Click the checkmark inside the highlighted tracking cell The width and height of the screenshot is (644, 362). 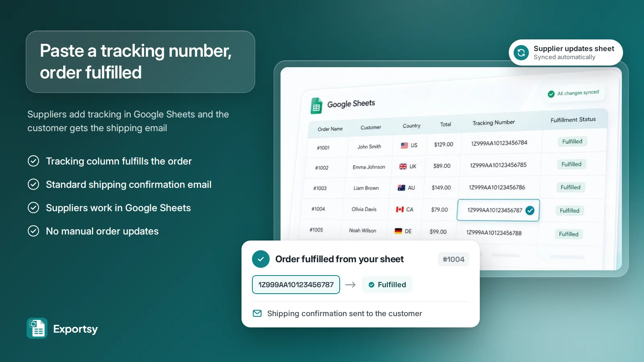tap(530, 210)
